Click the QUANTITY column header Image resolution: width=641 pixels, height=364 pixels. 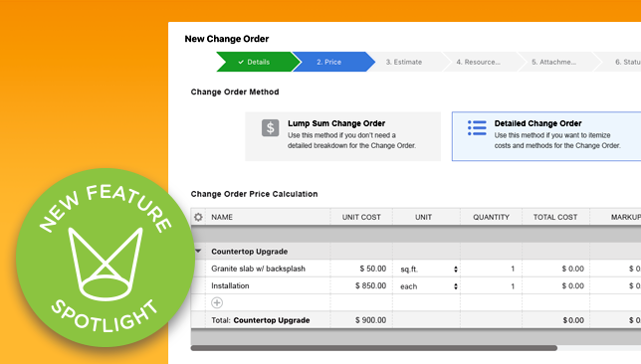coord(492,217)
